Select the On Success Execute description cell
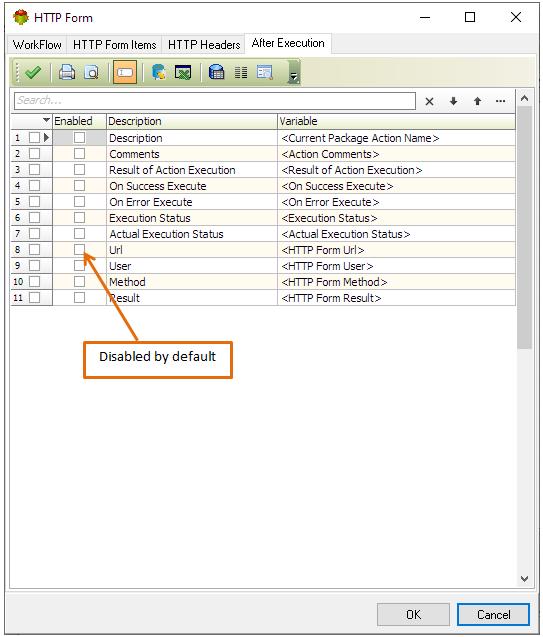The image size is (543, 637). point(192,186)
